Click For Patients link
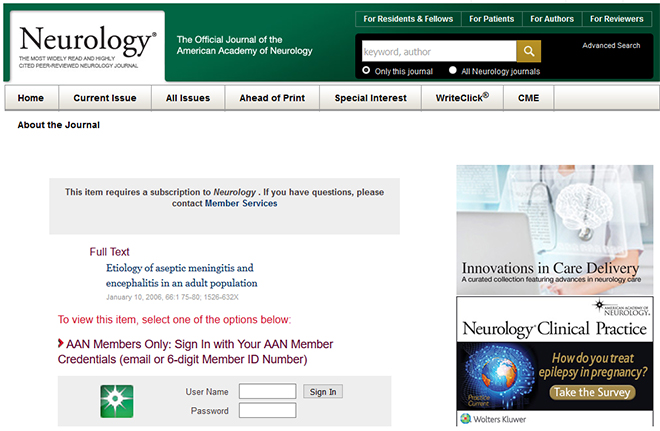Screen dimensions: 660x431 coord(492,19)
